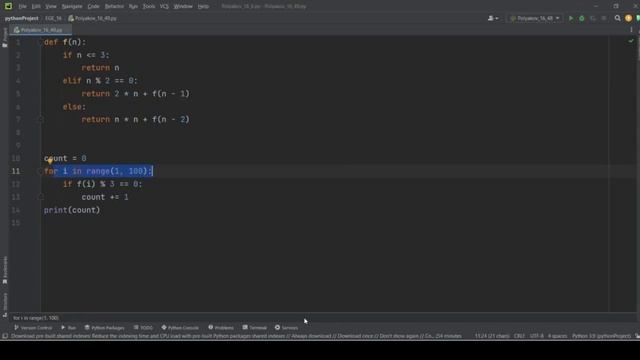Viewport: 640px width, 360px height.
Task: Click the green checkmark inspection indicator
Action: (631, 41)
